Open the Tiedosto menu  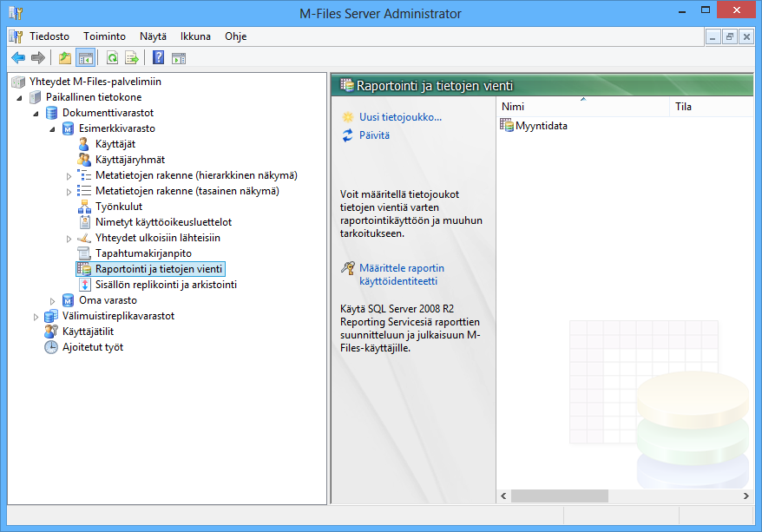[x=49, y=36]
